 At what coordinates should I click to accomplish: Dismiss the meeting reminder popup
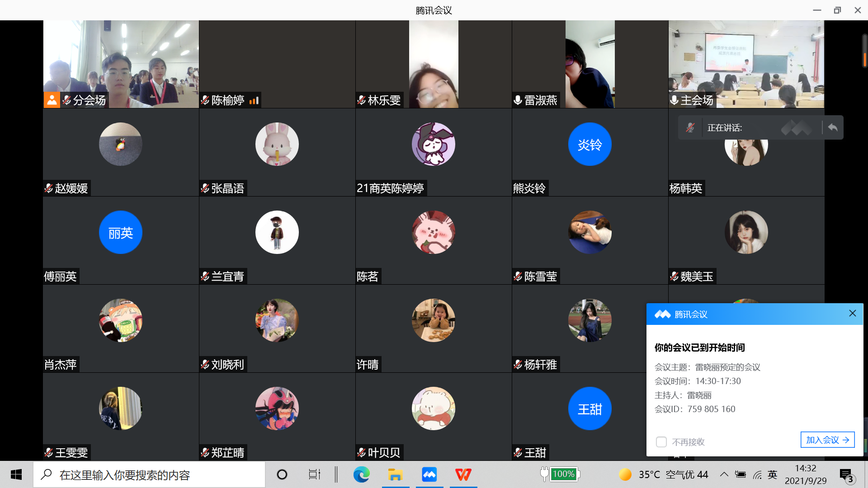click(853, 313)
